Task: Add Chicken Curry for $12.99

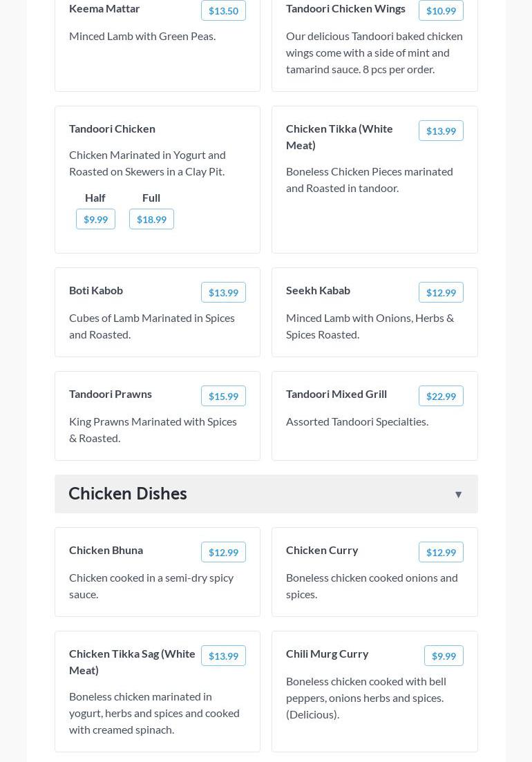Action: click(441, 552)
